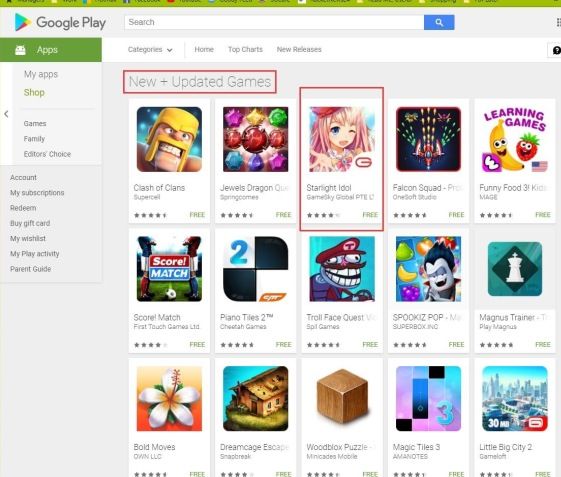561x477 pixels.
Task: Open the Redeem link in sidebar
Action: coord(23,208)
